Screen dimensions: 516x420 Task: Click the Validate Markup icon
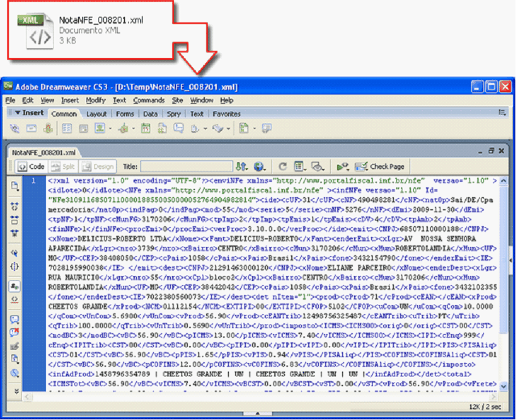click(x=343, y=167)
